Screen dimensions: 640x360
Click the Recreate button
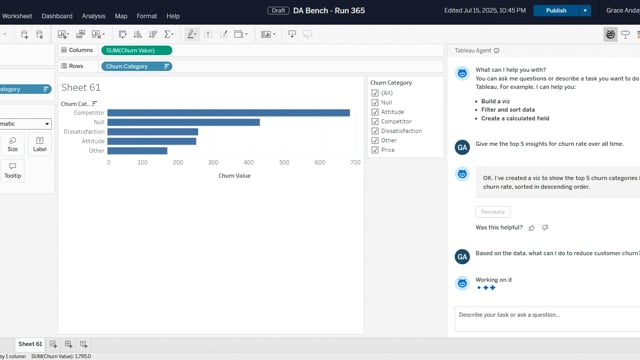tap(493, 212)
